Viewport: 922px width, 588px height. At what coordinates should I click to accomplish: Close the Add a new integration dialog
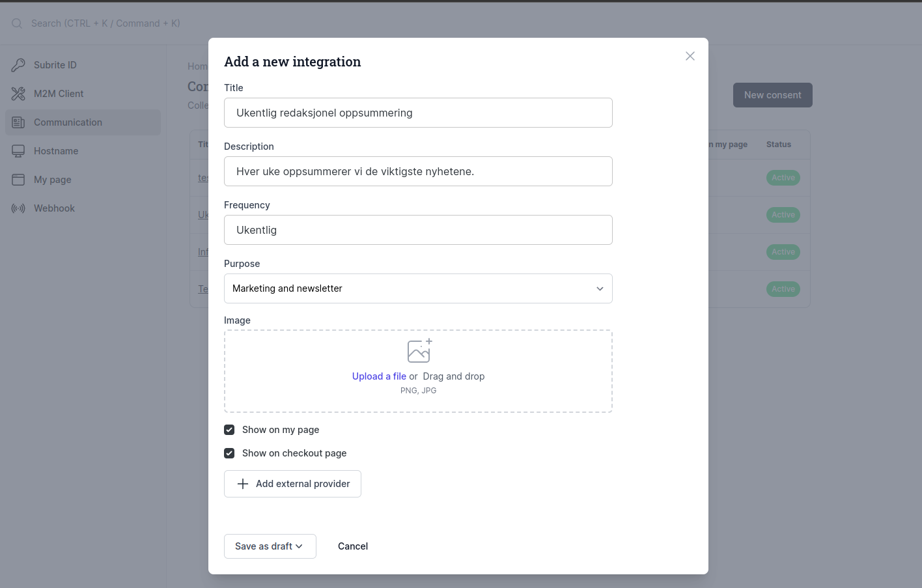coord(690,56)
